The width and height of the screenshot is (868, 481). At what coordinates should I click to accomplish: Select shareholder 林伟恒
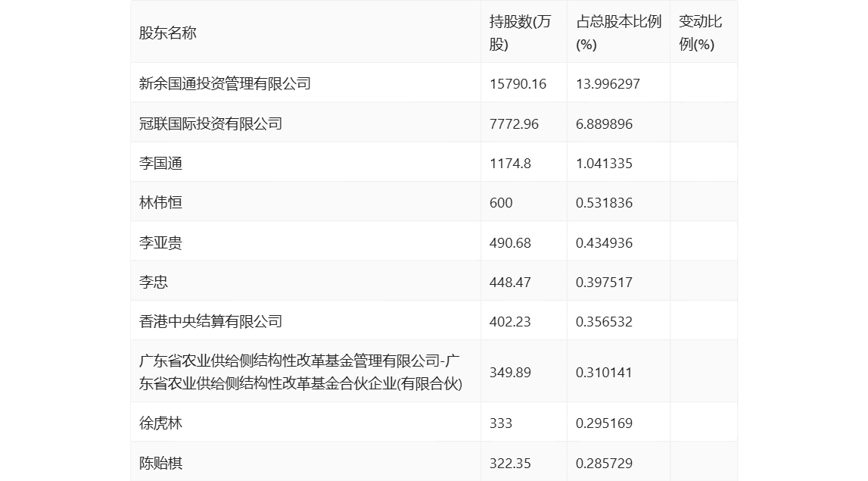(160, 203)
